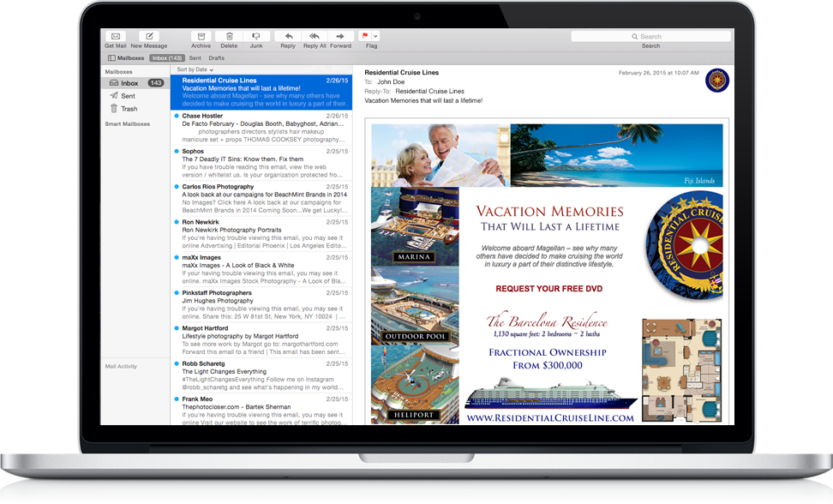Switch to the Drafts mailbox tab
Viewport: 833px width, 504px height.
(x=215, y=57)
